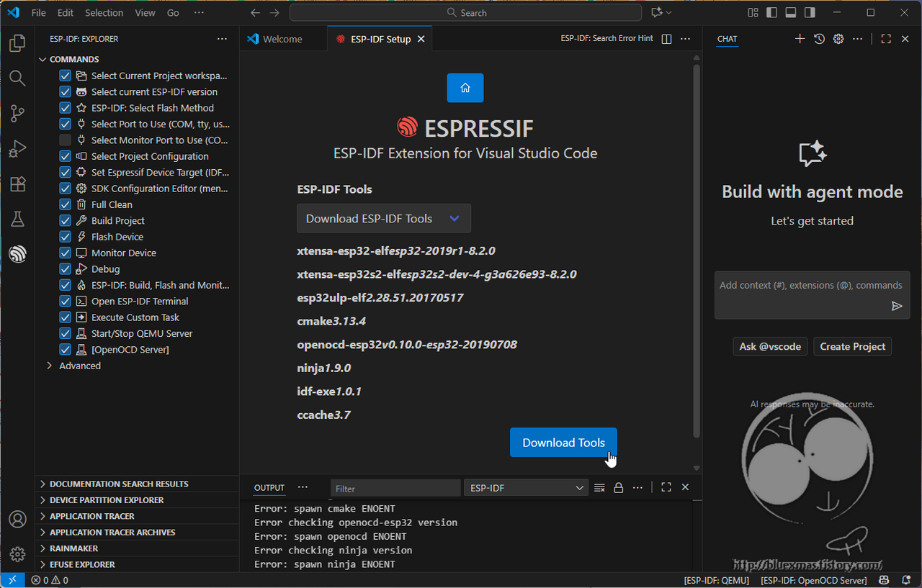Click ESP-IDF: OpenOCD Server status item
The width and height of the screenshot is (922, 588).
tap(813, 580)
